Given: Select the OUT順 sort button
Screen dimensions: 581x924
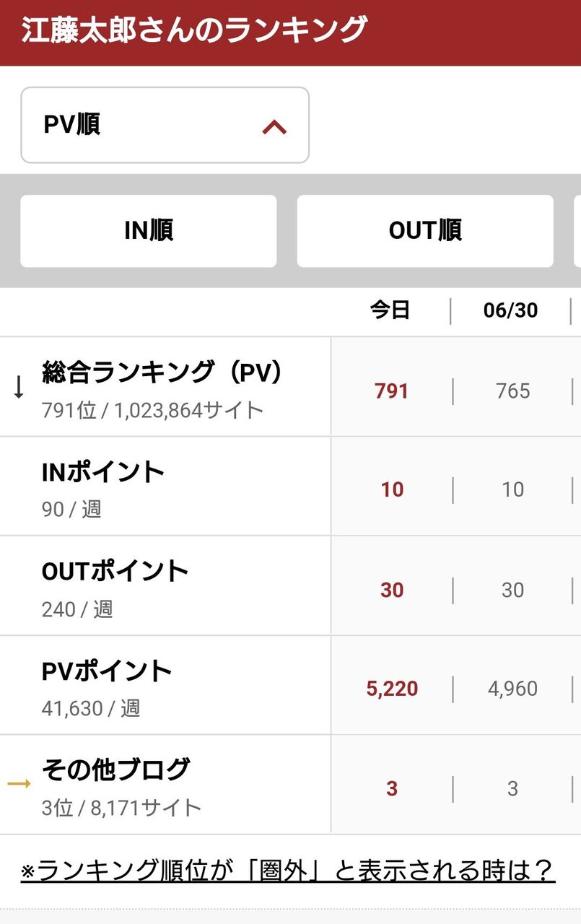Looking at the screenshot, I should pos(425,231).
